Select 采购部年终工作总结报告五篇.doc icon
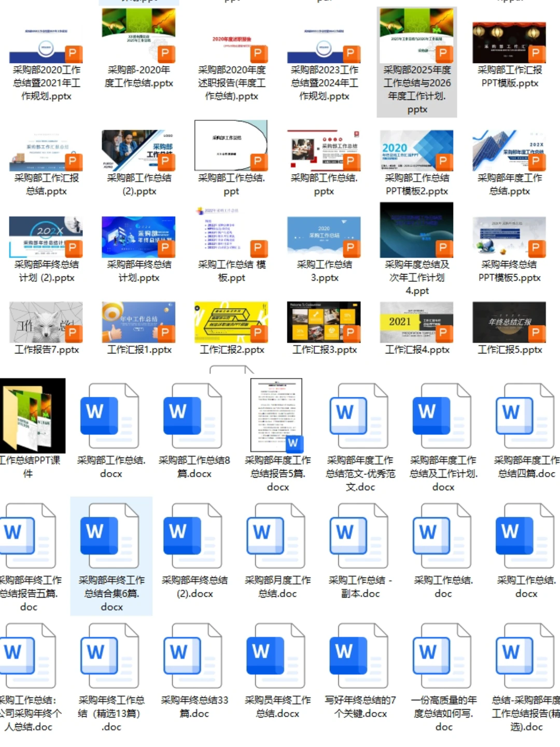 coord(28,536)
